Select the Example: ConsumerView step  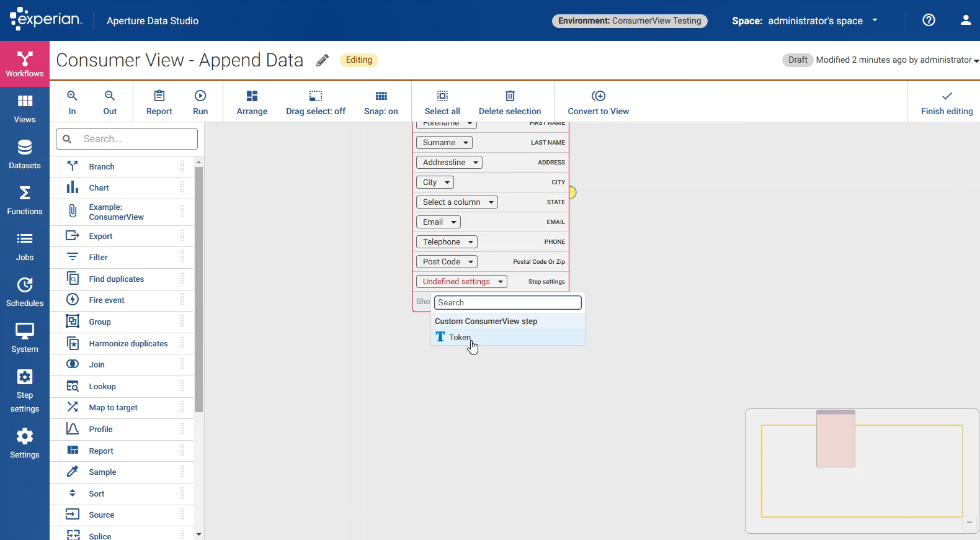(122, 212)
